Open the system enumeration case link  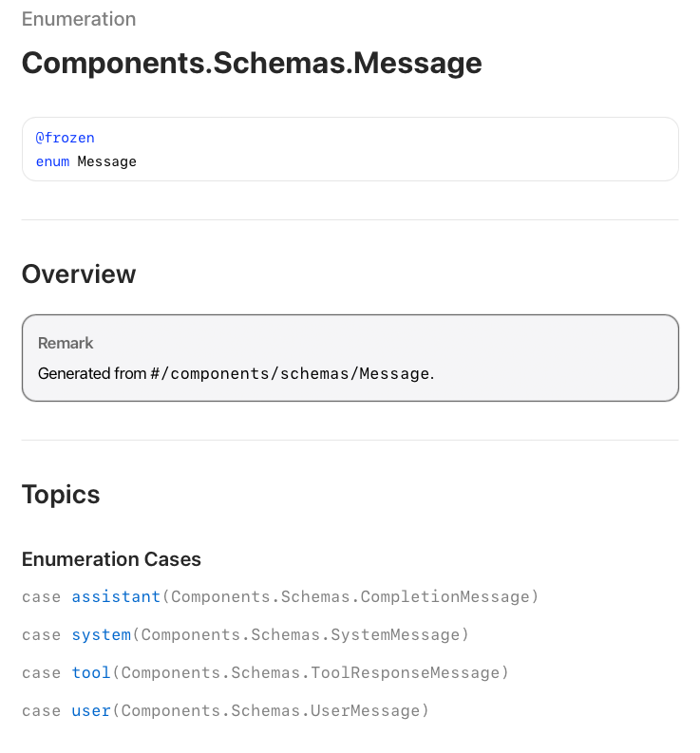[x=101, y=635]
